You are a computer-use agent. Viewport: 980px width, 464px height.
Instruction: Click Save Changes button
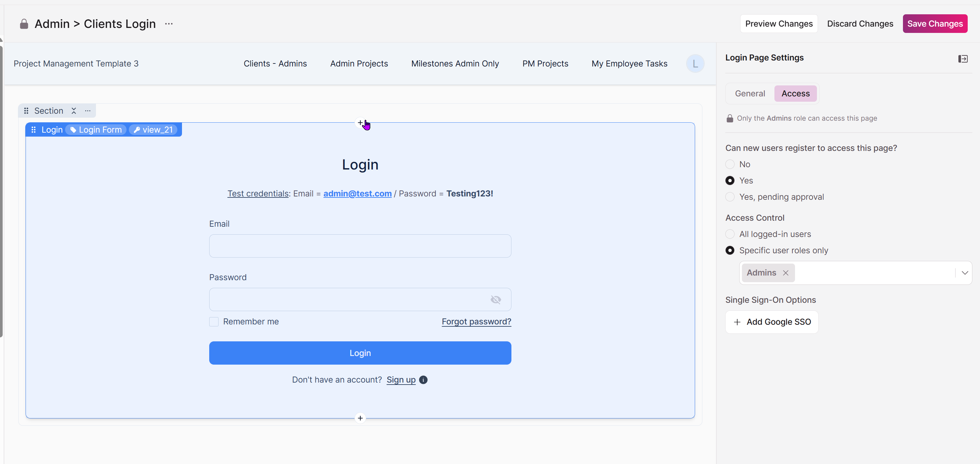(935, 24)
